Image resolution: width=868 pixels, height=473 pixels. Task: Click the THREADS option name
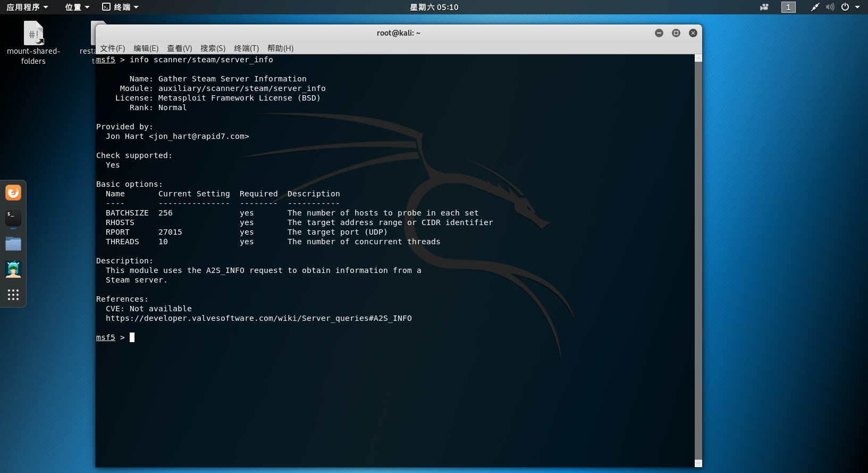122,242
